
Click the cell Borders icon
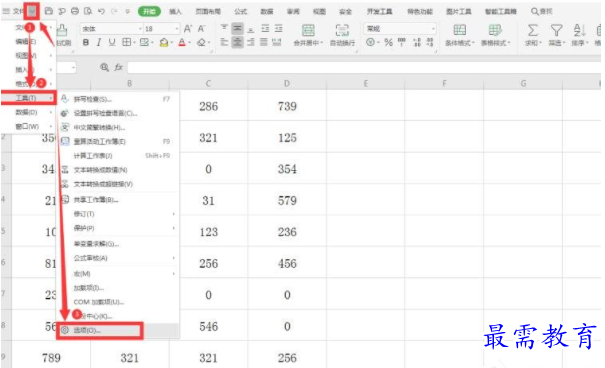tap(126, 42)
